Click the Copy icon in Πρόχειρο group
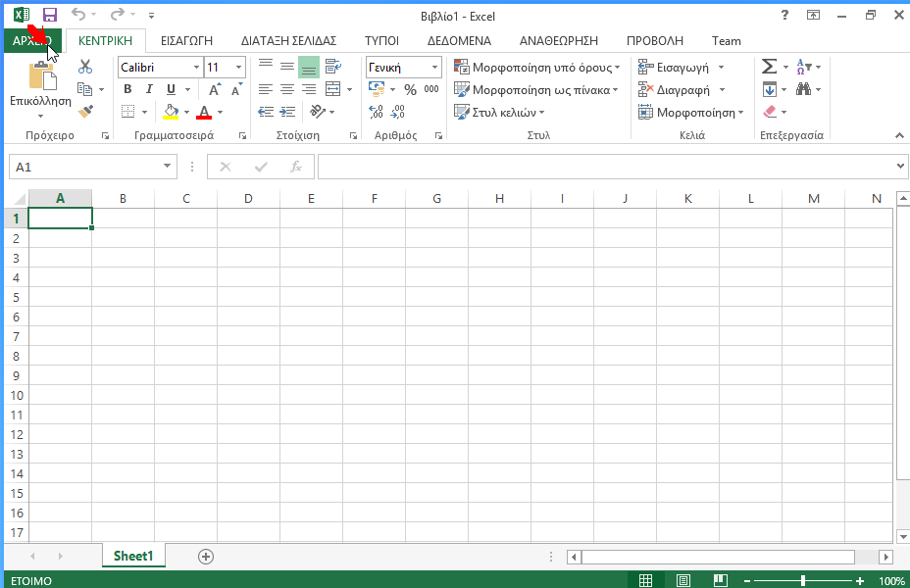 [84, 89]
